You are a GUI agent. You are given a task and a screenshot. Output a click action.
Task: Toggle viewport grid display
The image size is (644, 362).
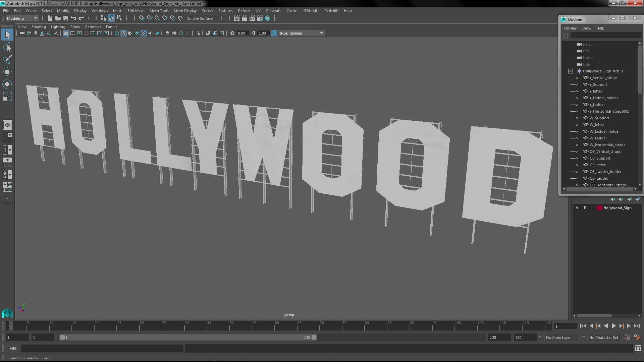pyautogui.click(x=66, y=33)
